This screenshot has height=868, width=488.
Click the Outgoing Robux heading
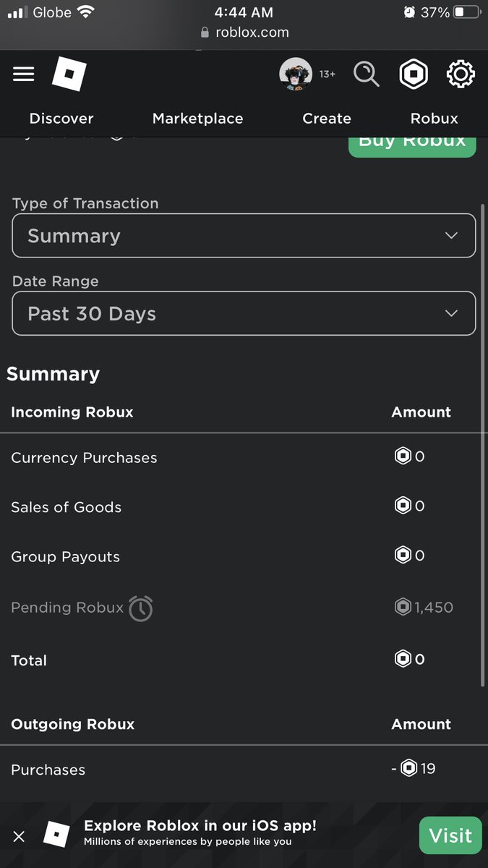point(73,724)
